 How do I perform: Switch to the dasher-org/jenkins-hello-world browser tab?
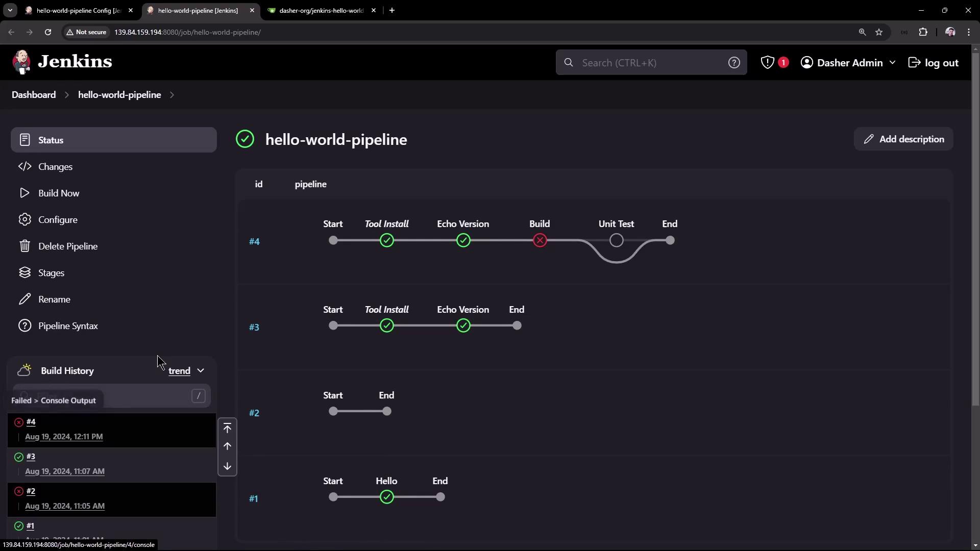pos(321,10)
